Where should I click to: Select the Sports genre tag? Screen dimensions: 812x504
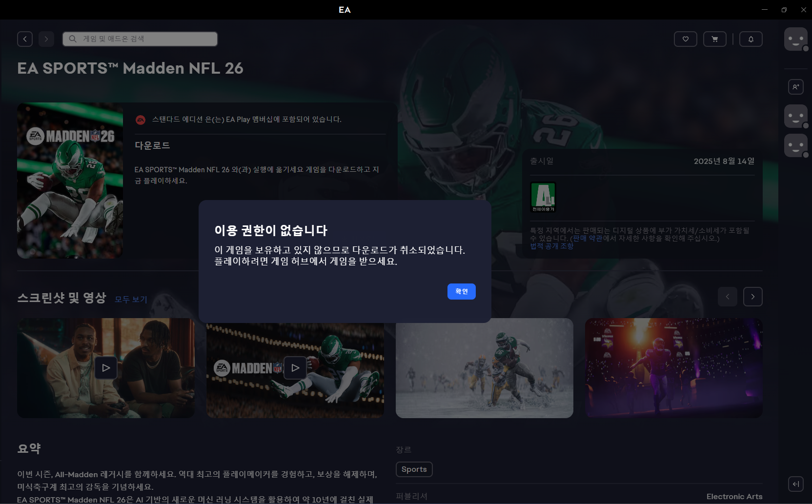[x=414, y=469]
